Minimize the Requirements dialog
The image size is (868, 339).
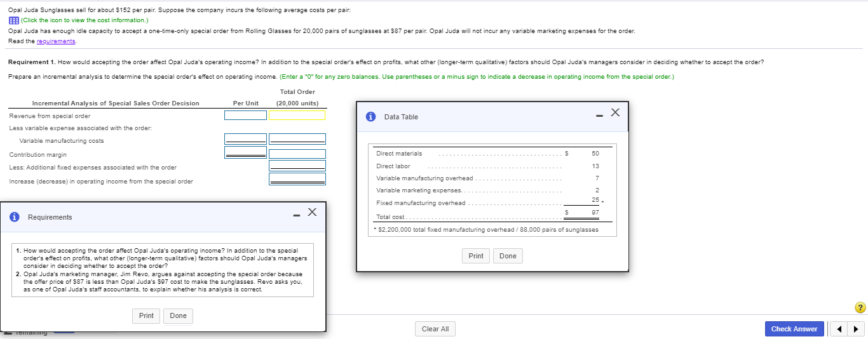click(x=296, y=215)
